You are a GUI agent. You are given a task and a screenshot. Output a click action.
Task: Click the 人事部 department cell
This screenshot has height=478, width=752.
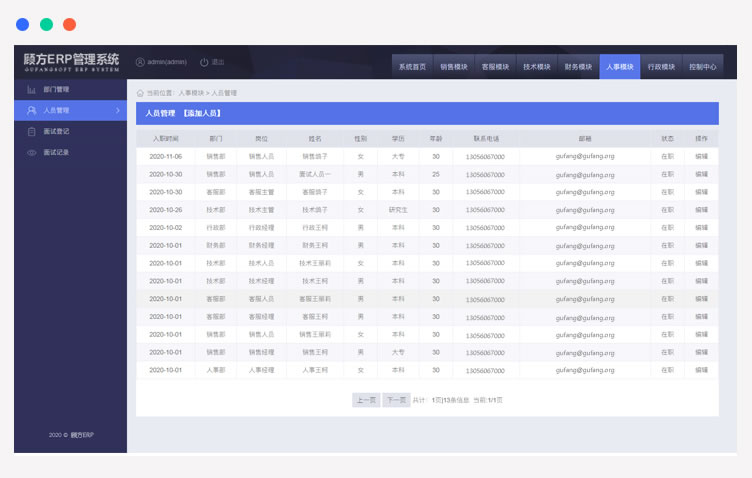216,370
